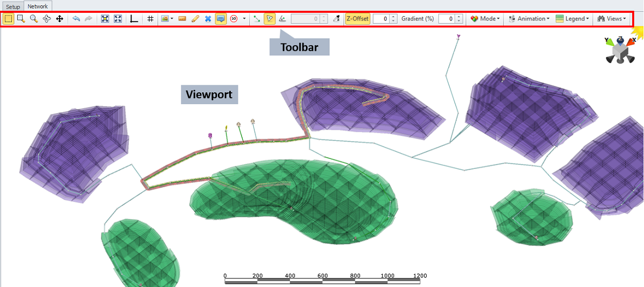
Task: Click the eyedropper pick icon
Action: pos(336,19)
